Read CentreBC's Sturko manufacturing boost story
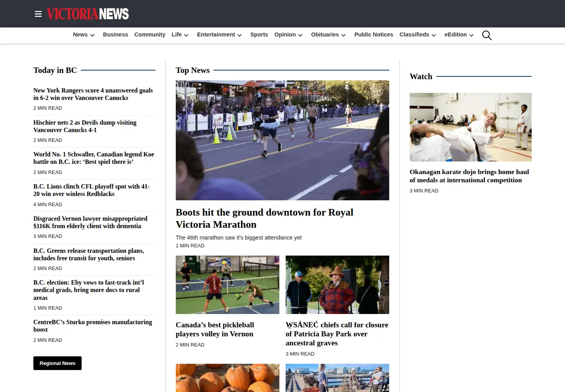Image resolution: width=565 pixels, height=392 pixels. [93, 326]
